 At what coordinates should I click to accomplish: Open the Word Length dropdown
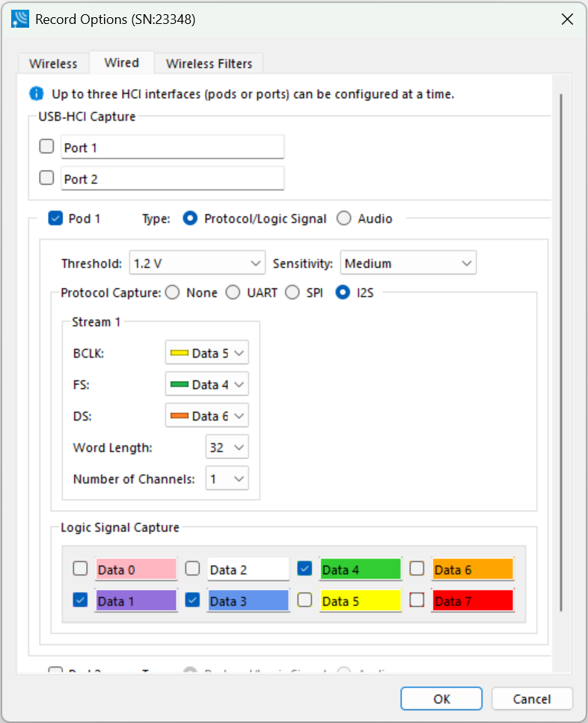click(227, 447)
